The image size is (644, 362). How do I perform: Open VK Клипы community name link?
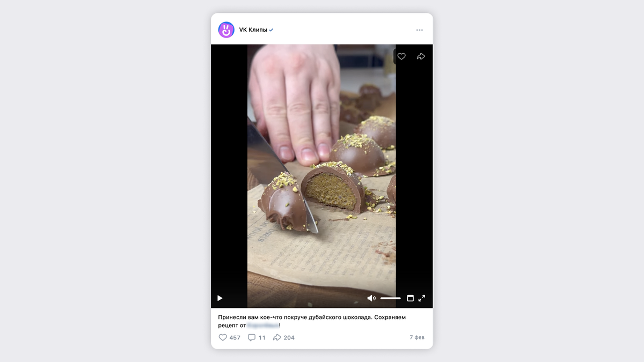click(253, 30)
